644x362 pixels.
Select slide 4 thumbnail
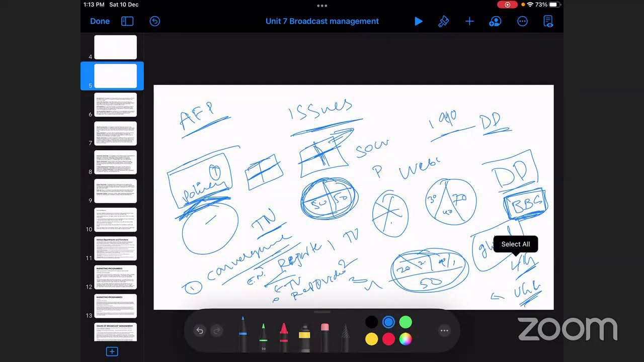click(115, 47)
